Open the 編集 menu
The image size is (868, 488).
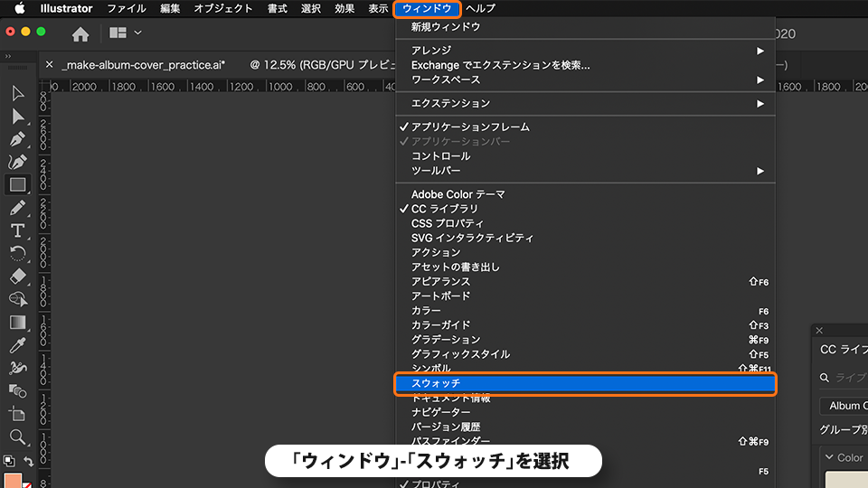(170, 8)
